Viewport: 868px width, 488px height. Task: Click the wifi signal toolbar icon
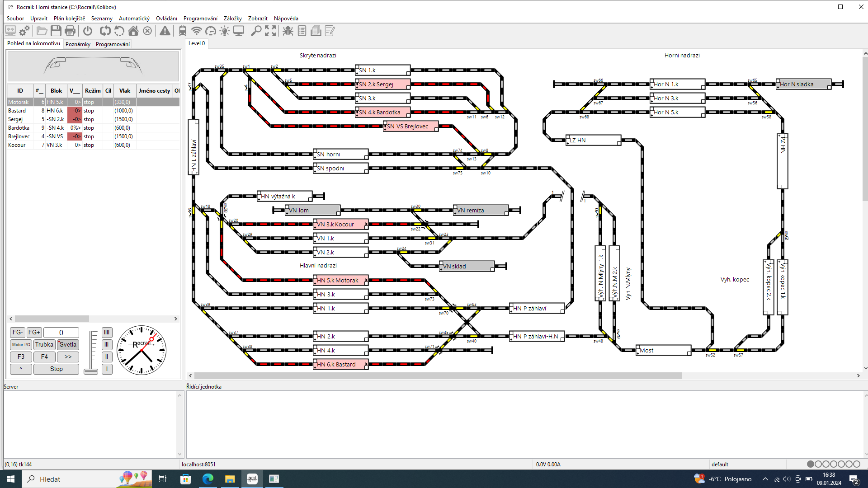(x=196, y=31)
